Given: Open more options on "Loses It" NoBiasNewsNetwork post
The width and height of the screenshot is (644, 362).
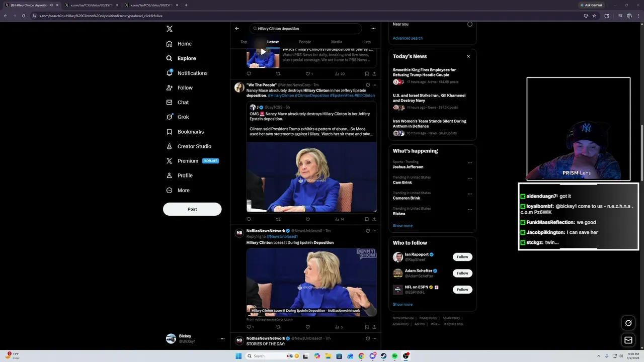Looking at the screenshot, I should (374, 231).
